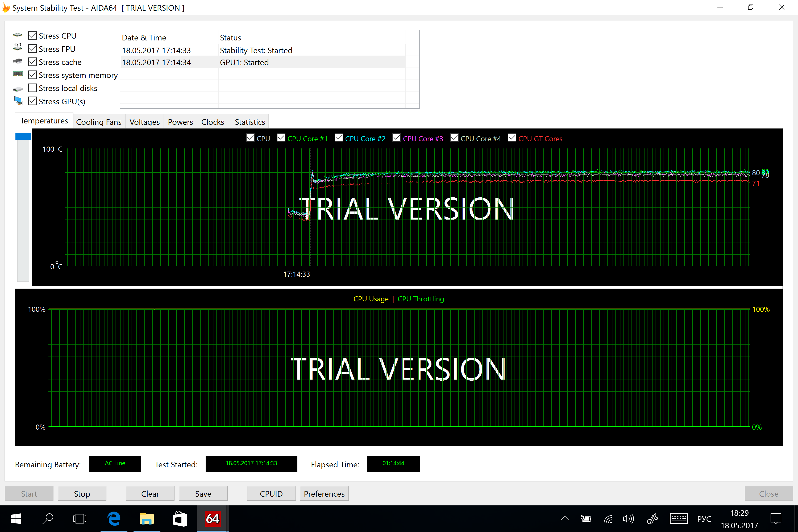Open the battery power tray icon
798x532 pixels.
(586, 518)
